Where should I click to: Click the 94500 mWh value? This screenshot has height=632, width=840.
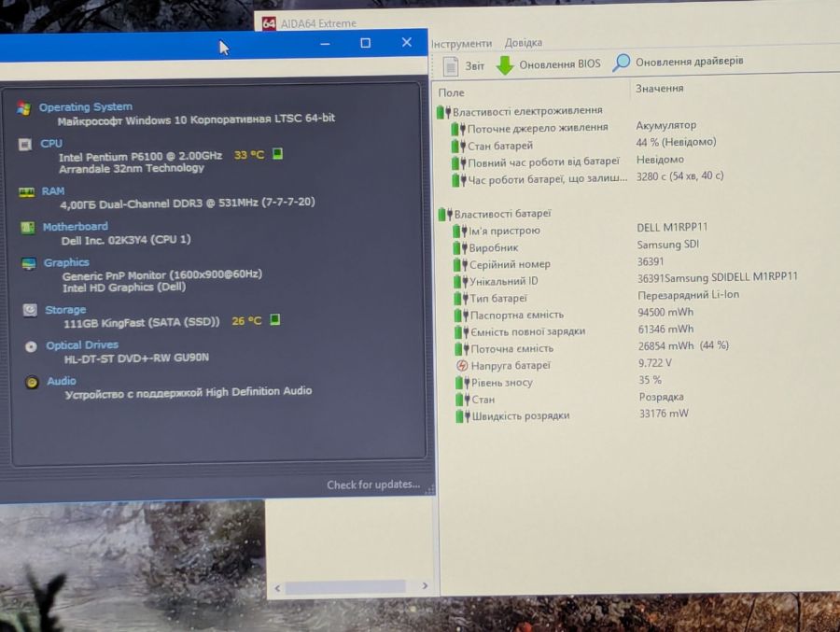(x=665, y=312)
